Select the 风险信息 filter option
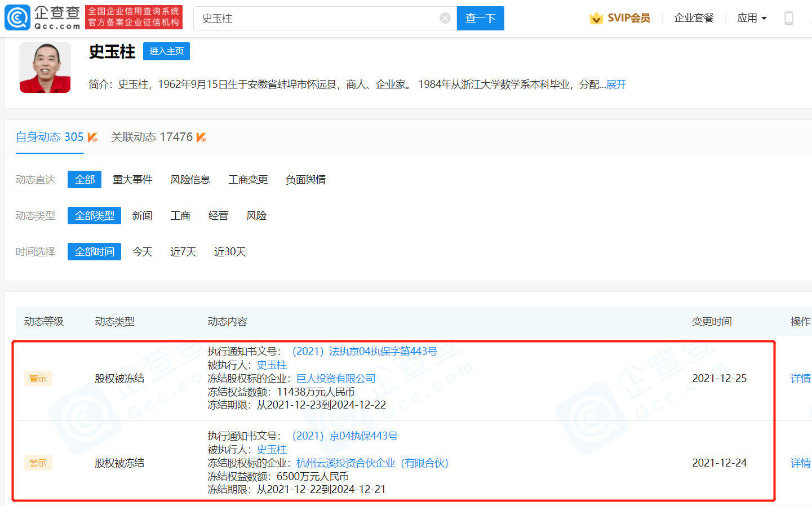 pos(190,179)
